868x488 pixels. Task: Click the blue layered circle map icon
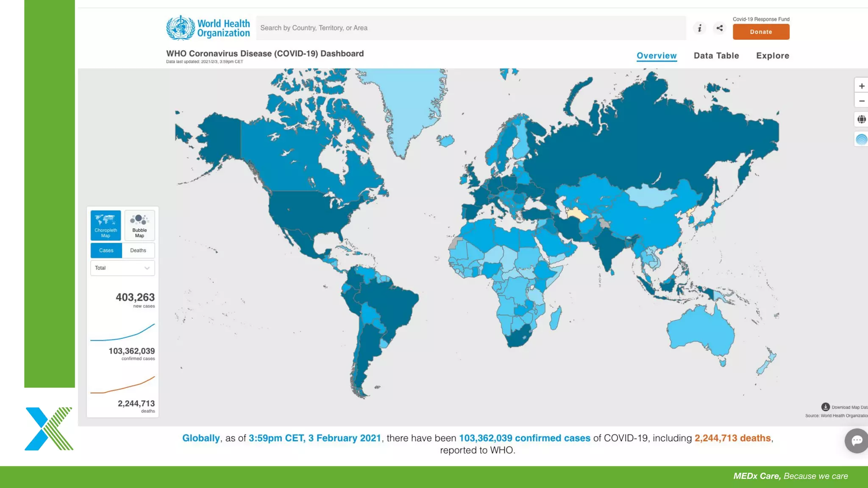[x=861, y=139]
